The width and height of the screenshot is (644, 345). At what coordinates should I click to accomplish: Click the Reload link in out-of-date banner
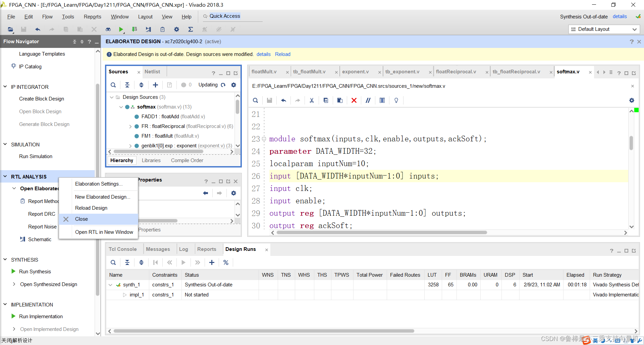click(283, 54)
